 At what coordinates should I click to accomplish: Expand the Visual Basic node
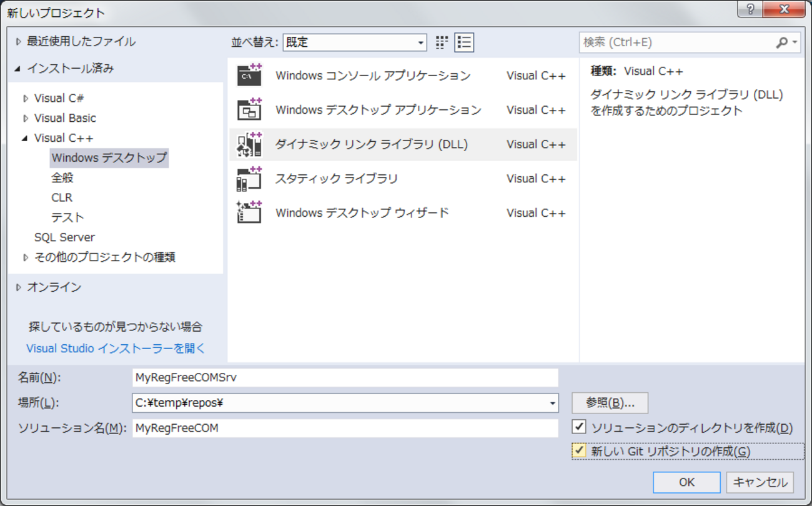point(26,119)
